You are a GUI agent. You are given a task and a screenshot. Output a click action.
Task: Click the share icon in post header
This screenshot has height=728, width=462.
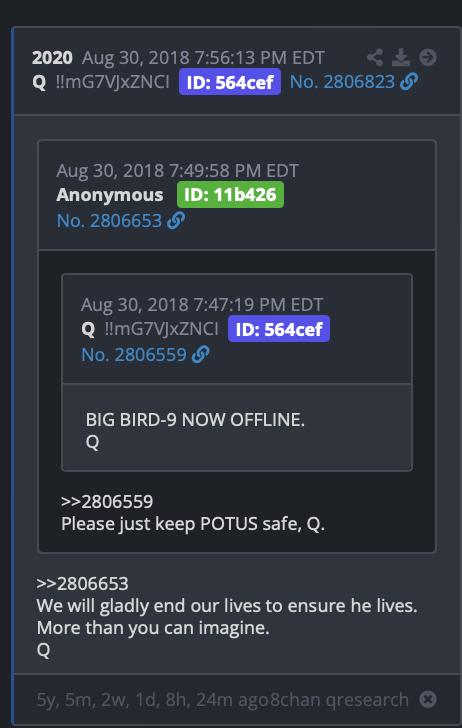pyautogui.click(x=375, y=58)
